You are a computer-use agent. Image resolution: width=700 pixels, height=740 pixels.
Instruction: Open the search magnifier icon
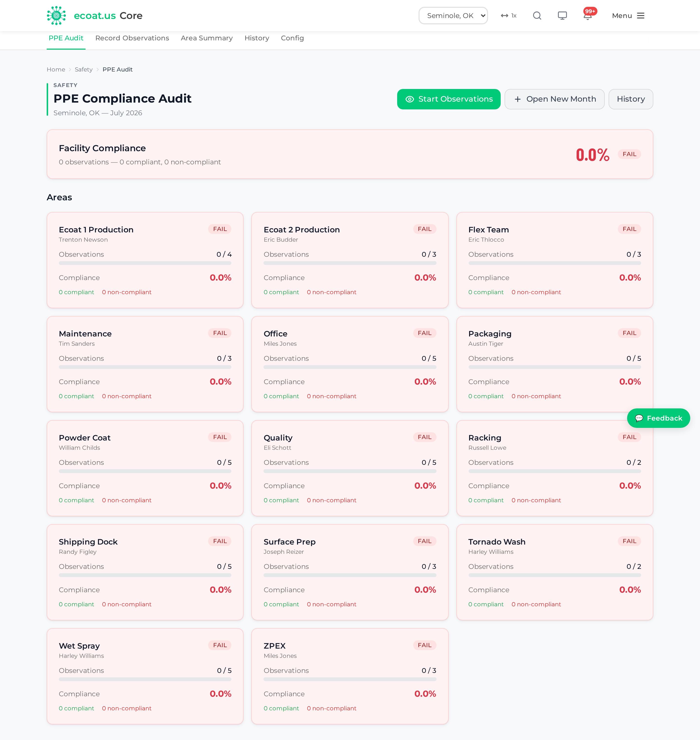[537, 16]
